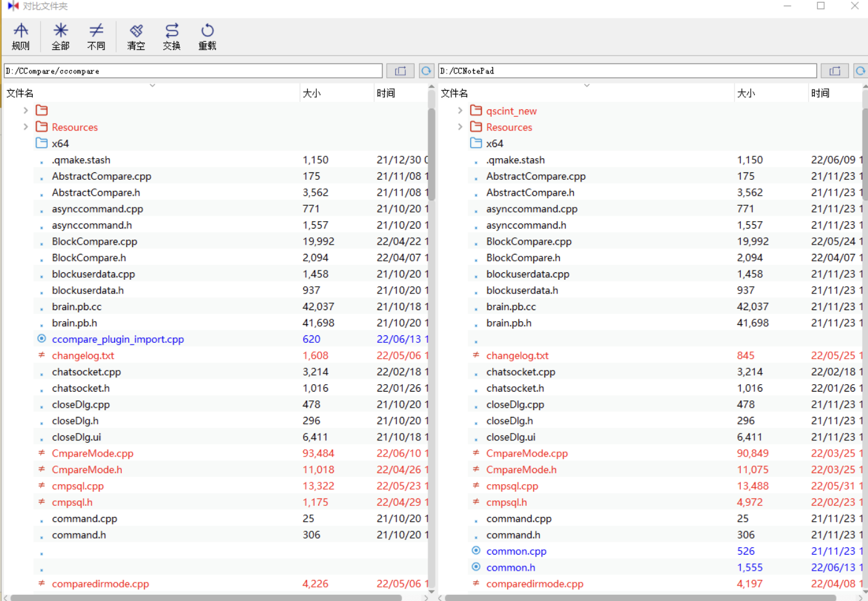Open the 规则 (rules) settings icon
Viewport: 868px width, 601px height.
(x=21, y=35)
